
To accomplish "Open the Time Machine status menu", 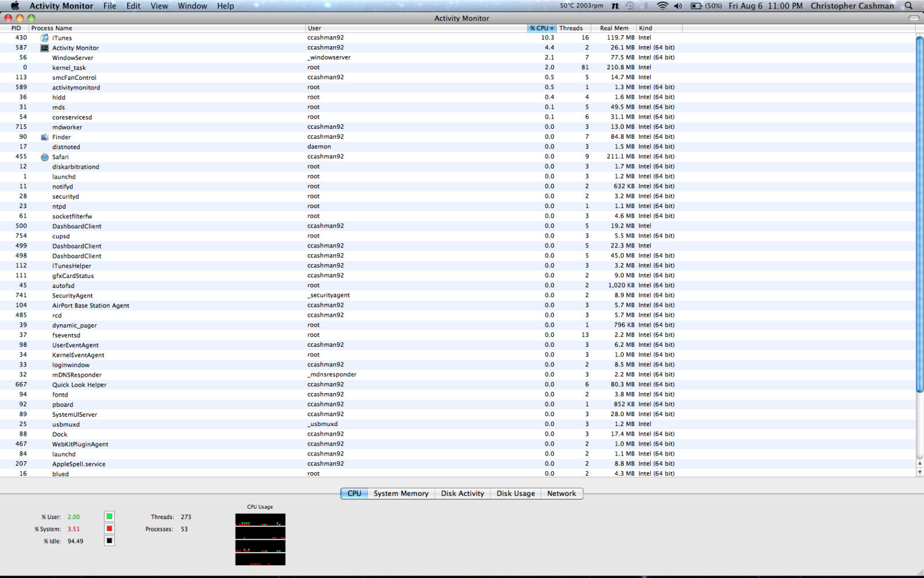I will pos(629,6).
